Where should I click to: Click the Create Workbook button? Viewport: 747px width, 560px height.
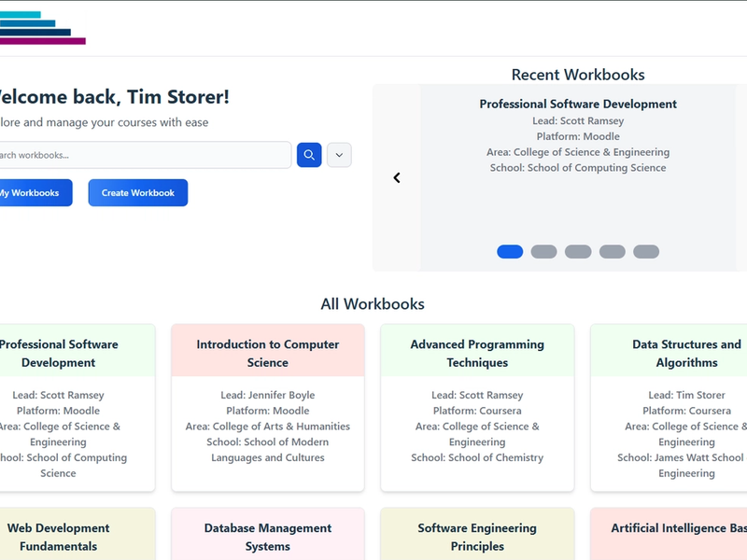click(x=137, y=192)
